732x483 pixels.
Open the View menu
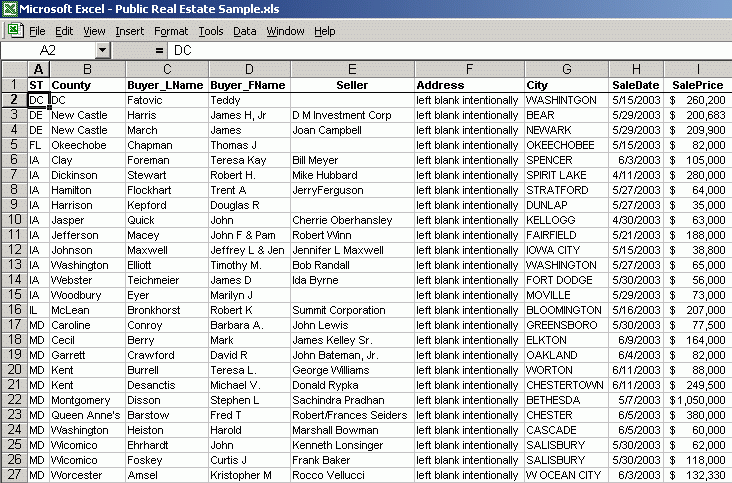click(x=94, y=31)
